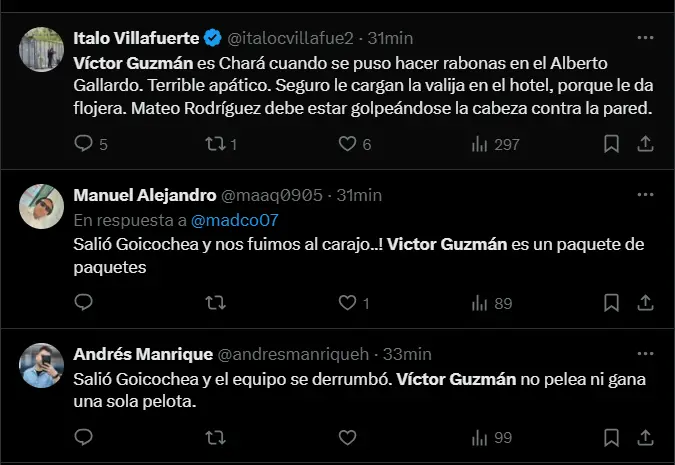
Task: Click Andrés Manrique's avatar photo
Action: tap(41, 365)
